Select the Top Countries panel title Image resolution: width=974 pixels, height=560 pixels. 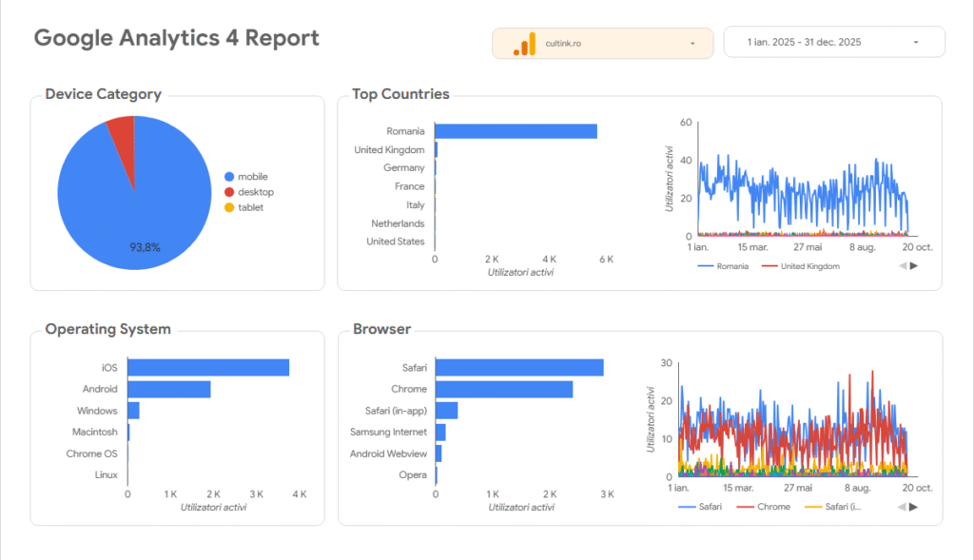pos(400,94)
